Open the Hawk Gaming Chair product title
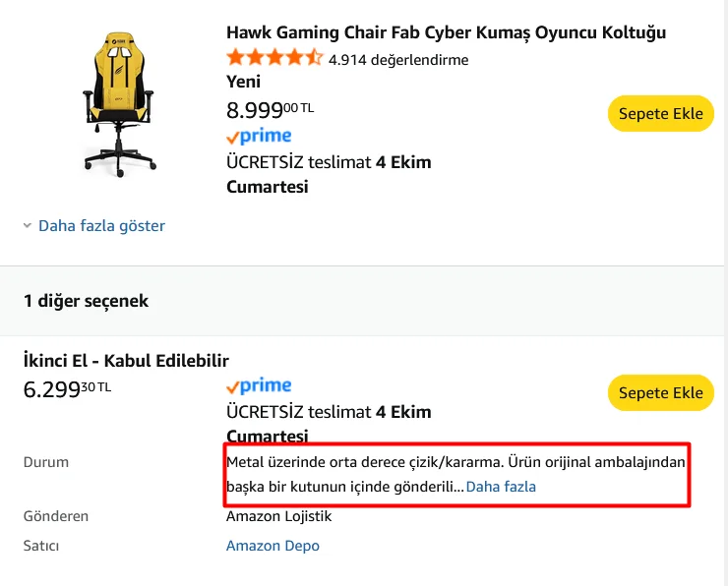The image size is (728, 586). pyautogui.click(x=446, y=32)
